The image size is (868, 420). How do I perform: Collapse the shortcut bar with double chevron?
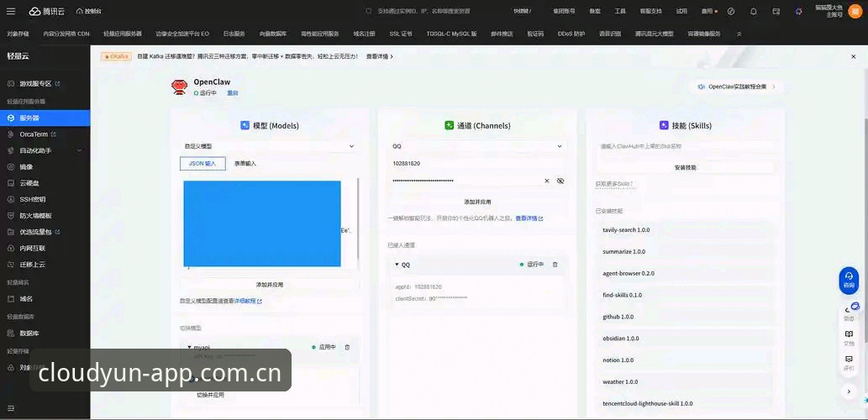click(x=739, y=34)
